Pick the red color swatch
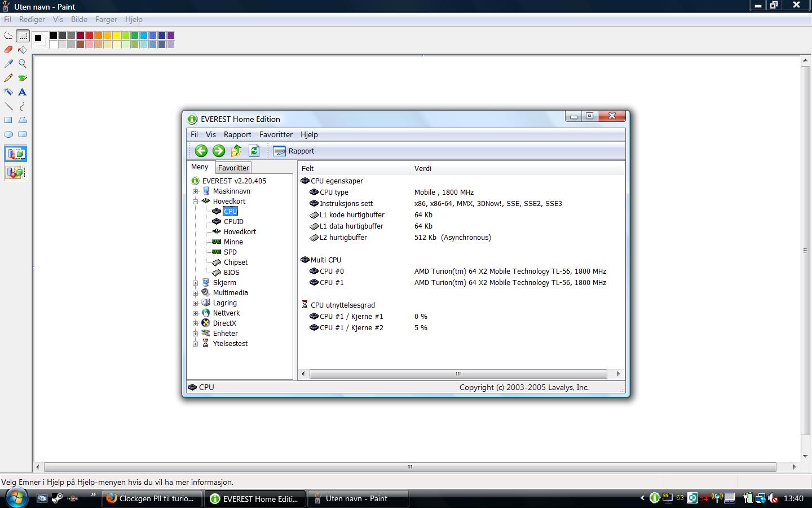This screenshot has width=812, height=508. [x=90, y=36]
